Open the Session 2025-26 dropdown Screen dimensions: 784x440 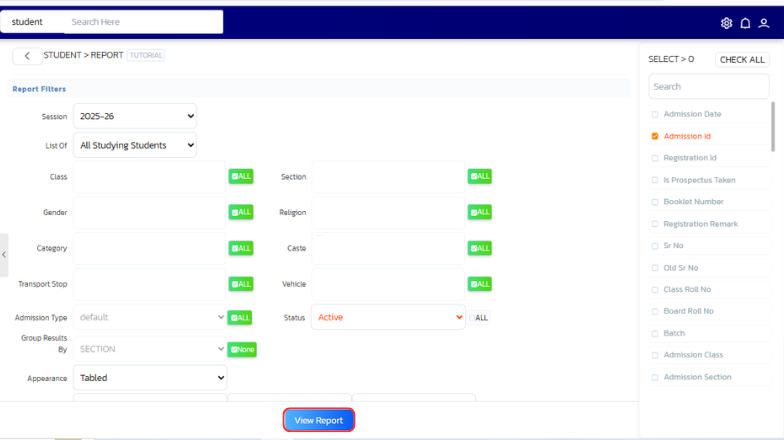click(134, 116)
